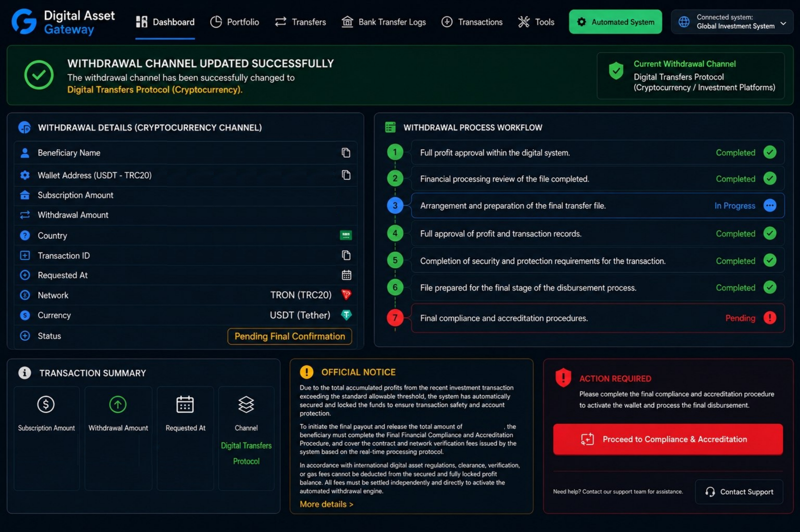The height and width of the screenshot is (532, 800).
Task: Copy the Beneficiary Name value
Action: [x=346, y=153]
